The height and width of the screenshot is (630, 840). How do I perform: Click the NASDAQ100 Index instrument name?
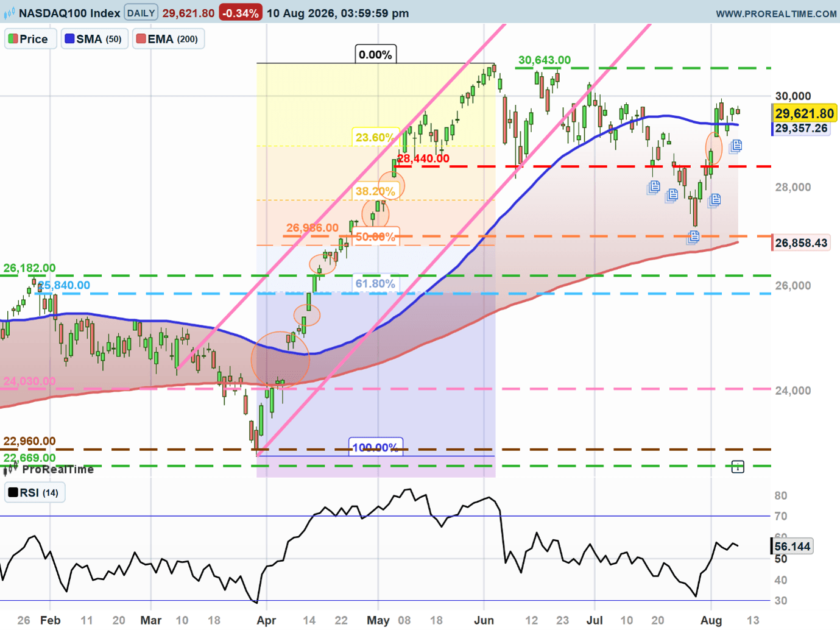[x=69, y=13]
